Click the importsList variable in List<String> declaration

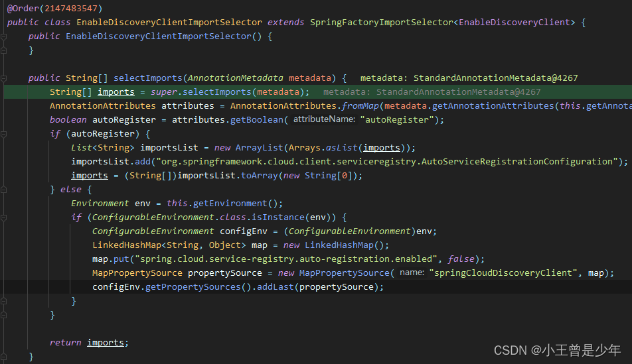(x=169, y=147)
